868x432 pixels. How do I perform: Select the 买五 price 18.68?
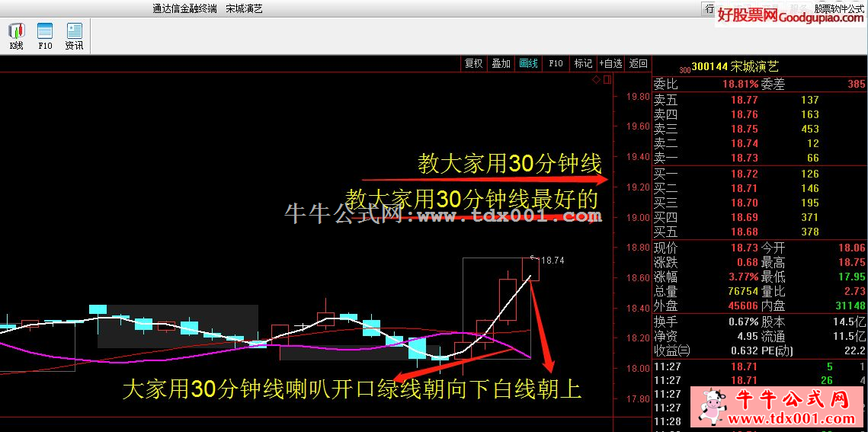pos(744,231)
